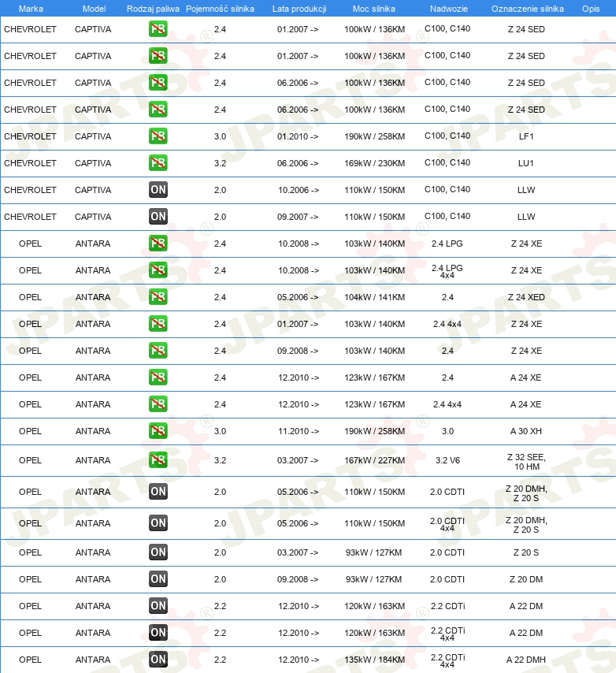Select production date 09.2008 -> in Z 20 DM row
The height and width of the screenshot is (673, 616).
tap(298, 579)
